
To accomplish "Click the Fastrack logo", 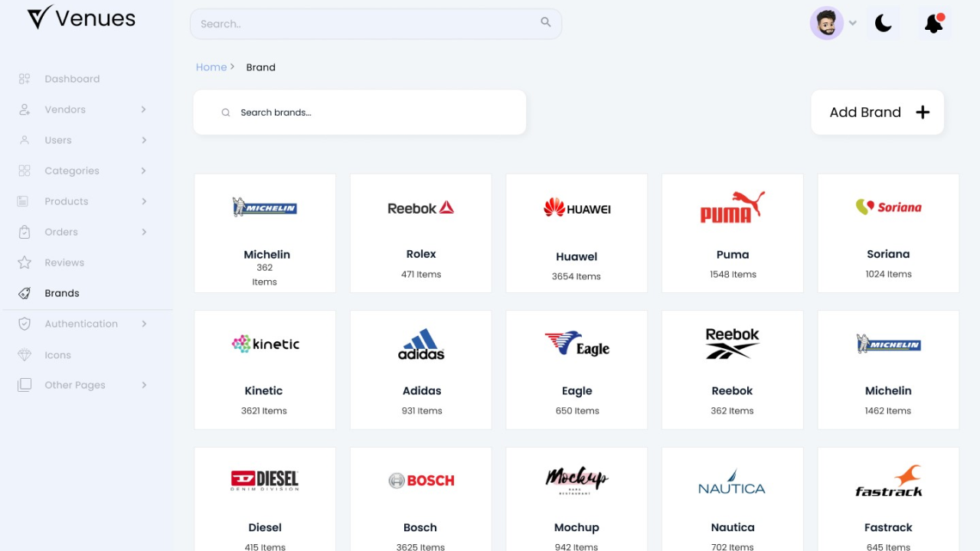I will coord(888,481).
